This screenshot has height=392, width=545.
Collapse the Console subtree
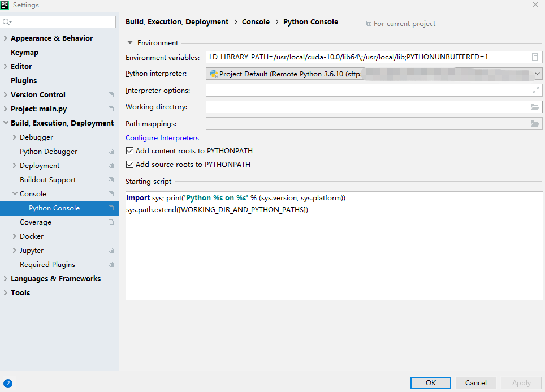pyautogui.click(x=15, y=193)
